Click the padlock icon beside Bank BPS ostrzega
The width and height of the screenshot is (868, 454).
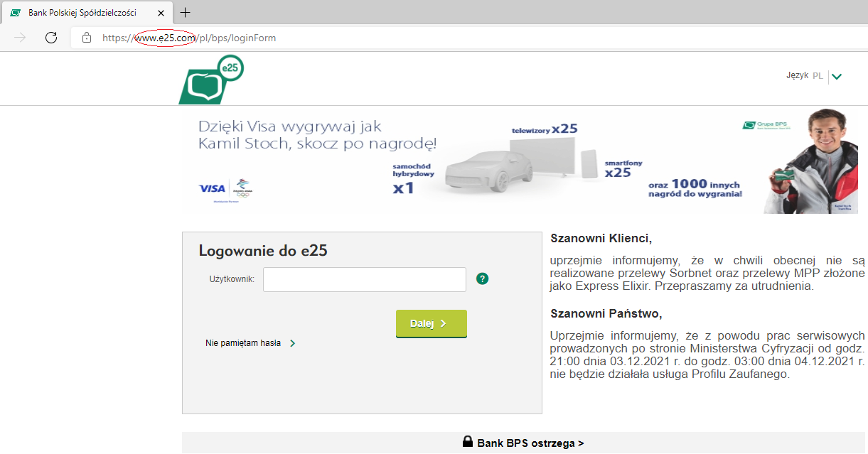coord(468,442)
